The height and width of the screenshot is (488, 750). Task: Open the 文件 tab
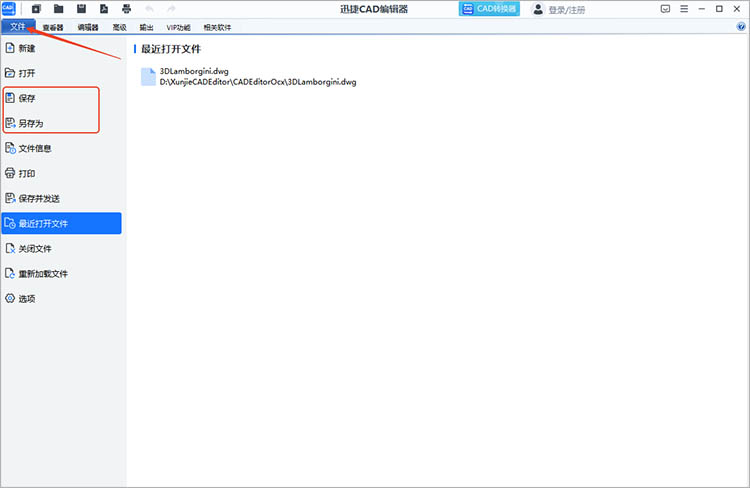[x=18, y=27]
